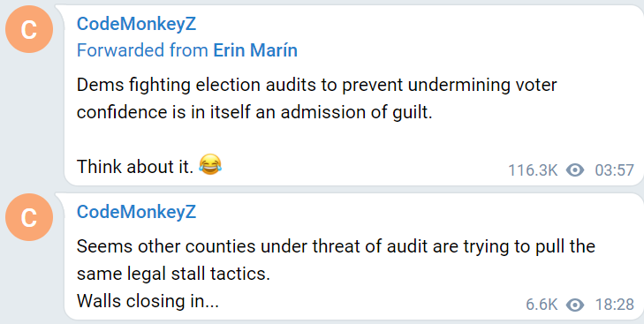Click the 'Think about it.' line
This screenshot has height=324, width=644.
[x=135, y=167]
